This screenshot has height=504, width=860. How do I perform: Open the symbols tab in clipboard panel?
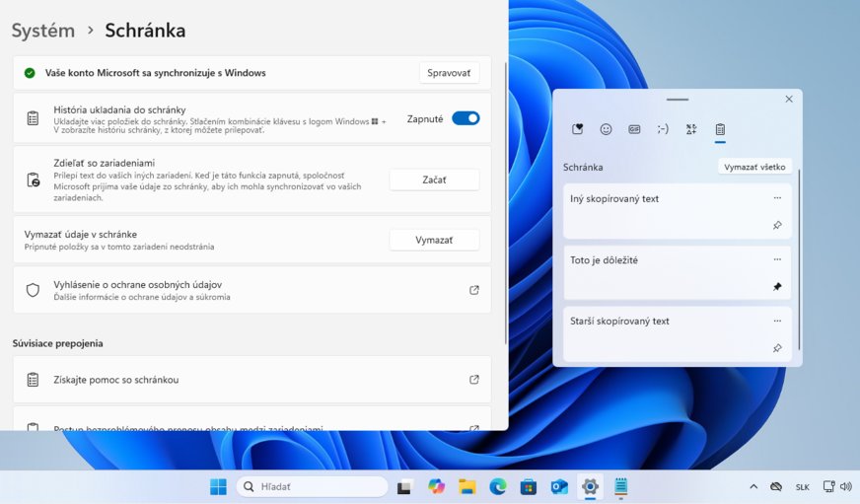(x=691, y=129)
